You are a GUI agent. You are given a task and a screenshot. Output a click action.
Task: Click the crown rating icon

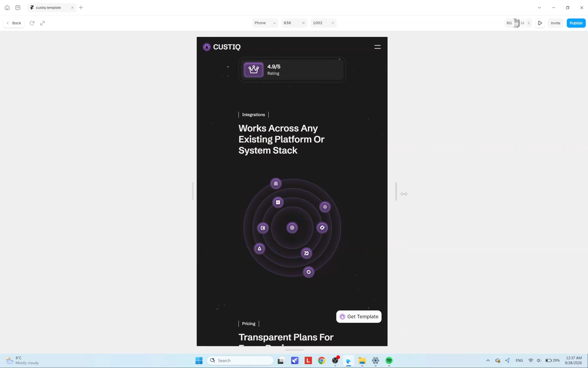click(x=253, y=70)
